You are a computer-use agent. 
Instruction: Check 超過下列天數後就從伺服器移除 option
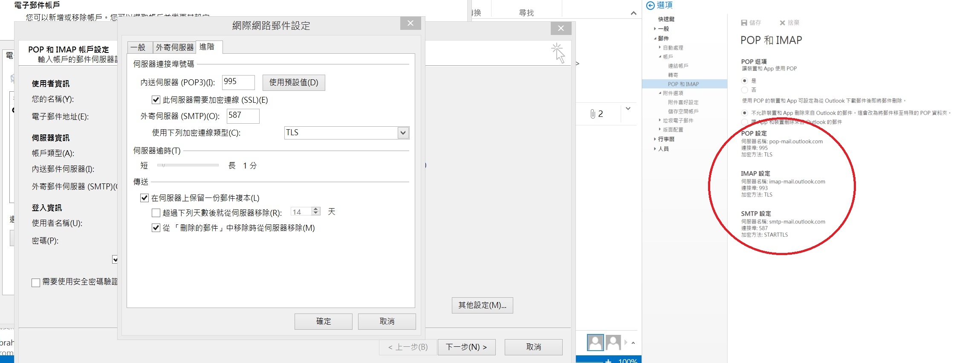coord(156,212)
